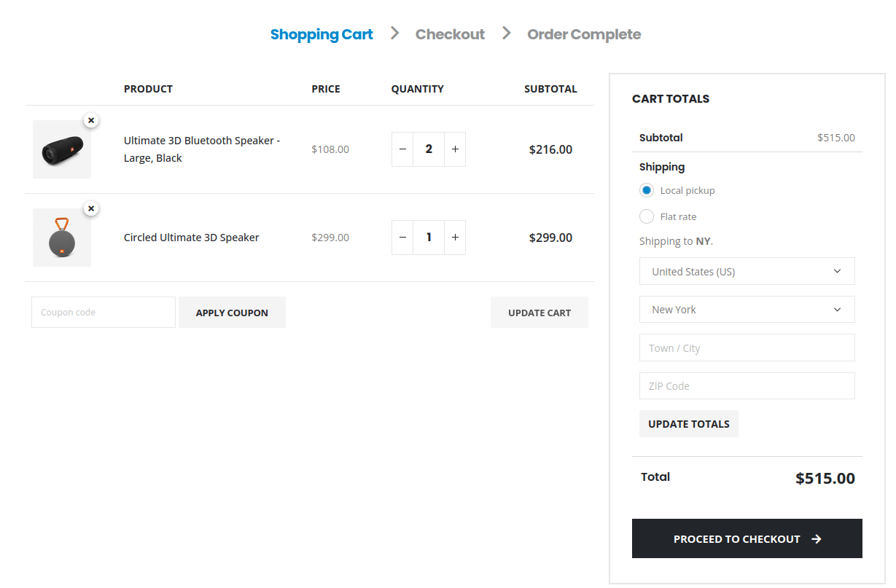The height and width of the screenshot is (588, 896).
Task: Go to the Checkout step
Action: tap(450, 34)
